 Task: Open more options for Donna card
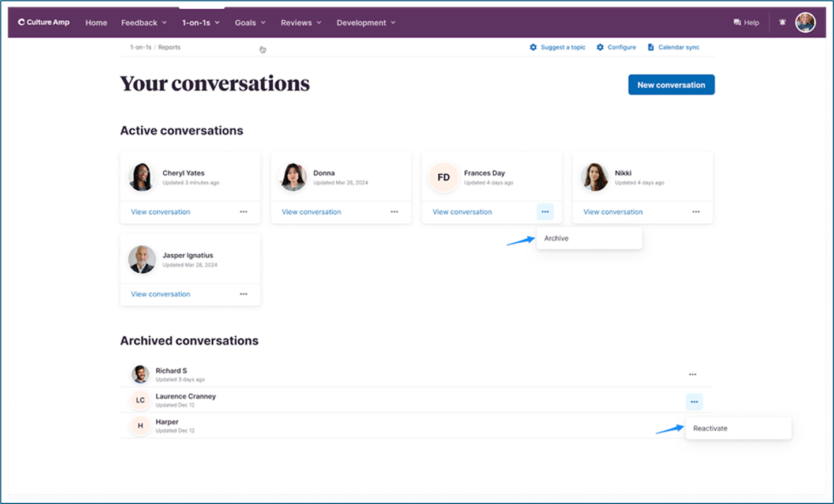(394, 212)
